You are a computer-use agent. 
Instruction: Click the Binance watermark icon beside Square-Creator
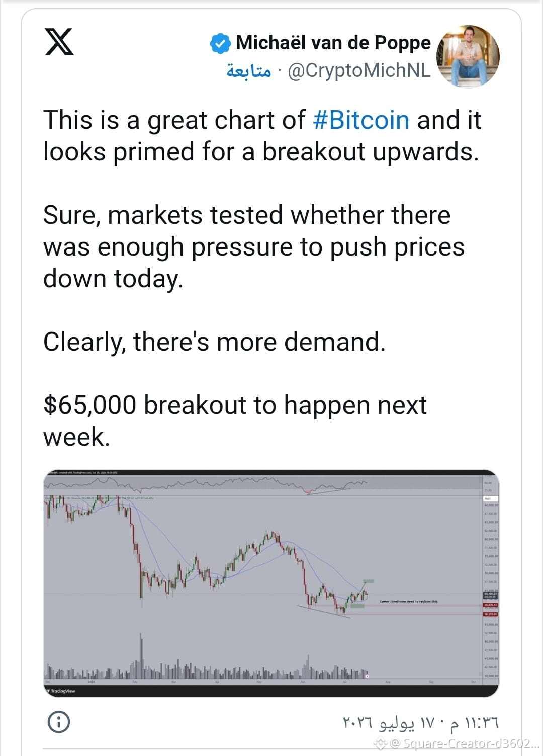[380, 743]
